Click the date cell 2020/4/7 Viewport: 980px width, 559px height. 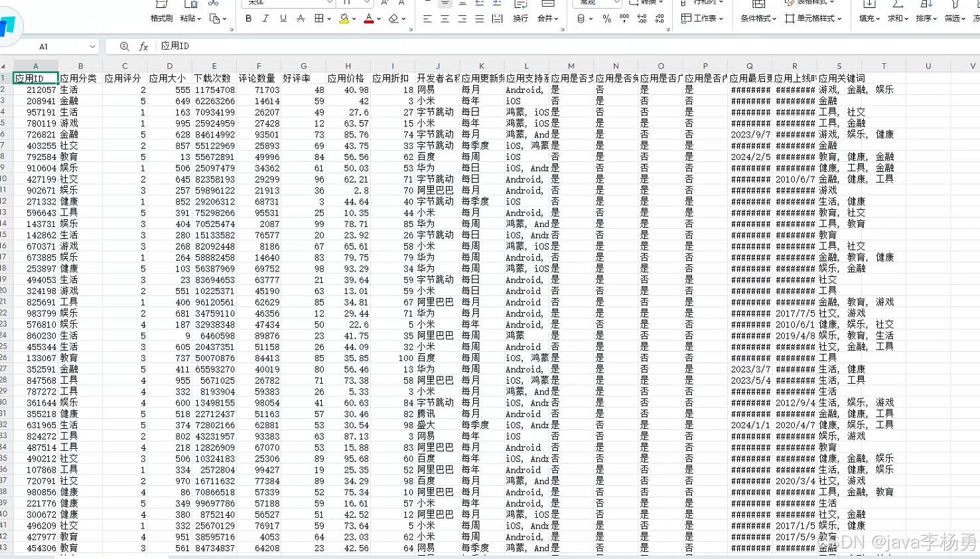[795, 425]
